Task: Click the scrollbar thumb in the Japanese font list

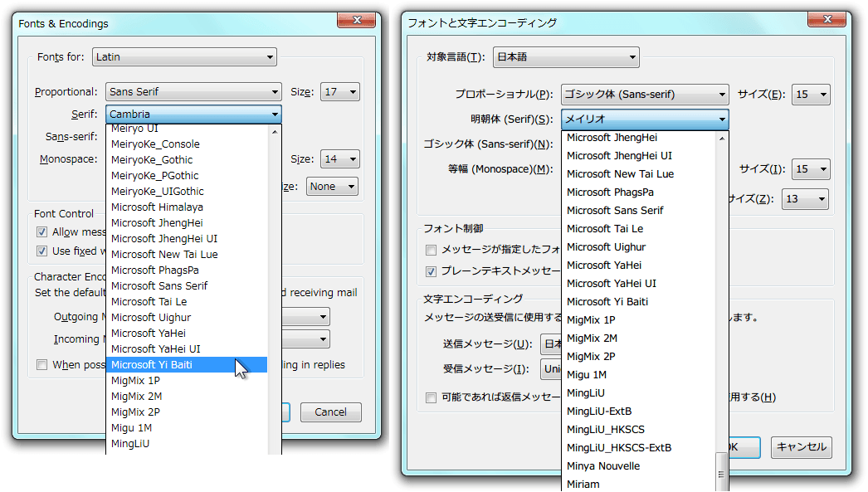Action: point(721,474)
